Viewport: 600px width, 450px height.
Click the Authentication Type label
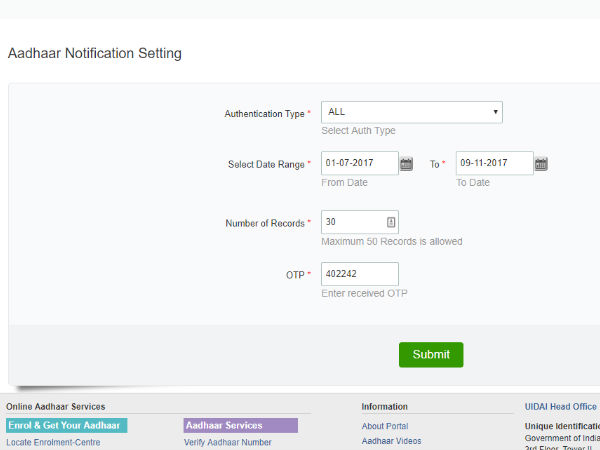coord(264,114)
